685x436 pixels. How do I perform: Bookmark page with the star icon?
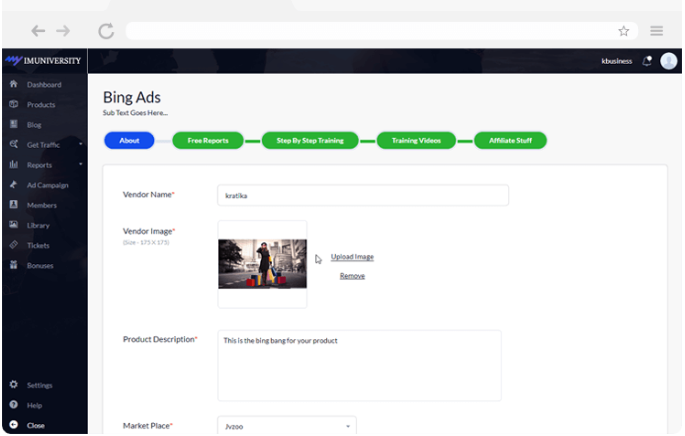point(623,31)
